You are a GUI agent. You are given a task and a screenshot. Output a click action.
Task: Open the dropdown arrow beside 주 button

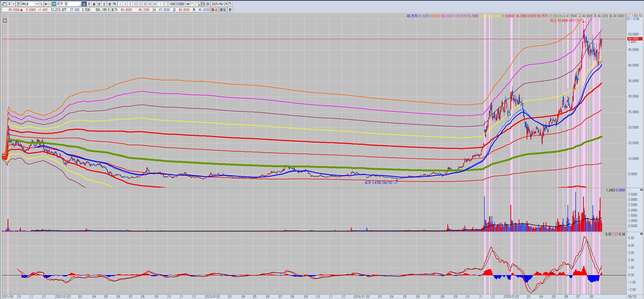point(13,4)
